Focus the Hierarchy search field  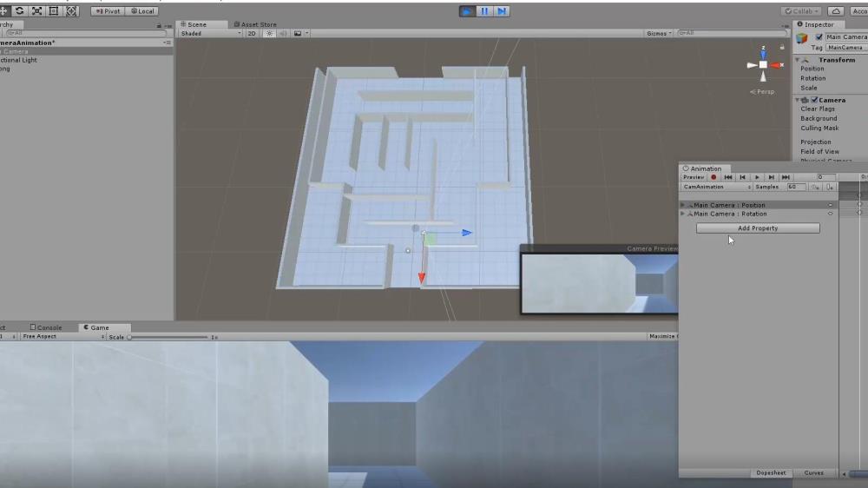click(85, 33)
